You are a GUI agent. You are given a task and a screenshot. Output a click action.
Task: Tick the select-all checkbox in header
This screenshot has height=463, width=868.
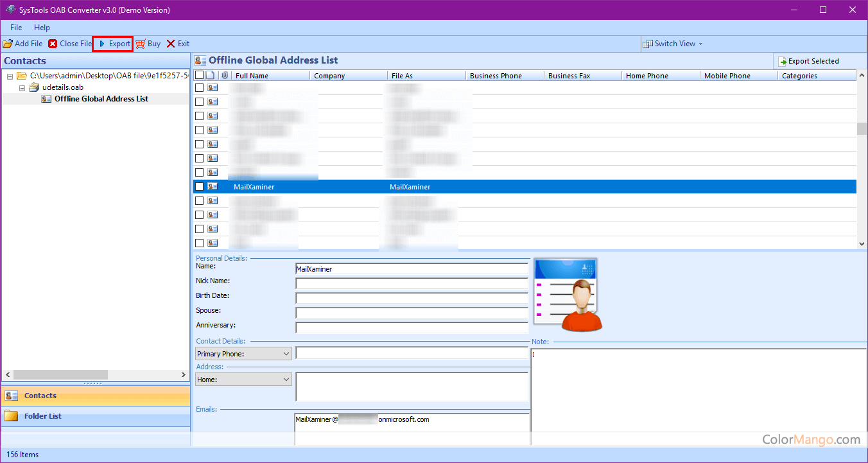[x=199, y=76]
